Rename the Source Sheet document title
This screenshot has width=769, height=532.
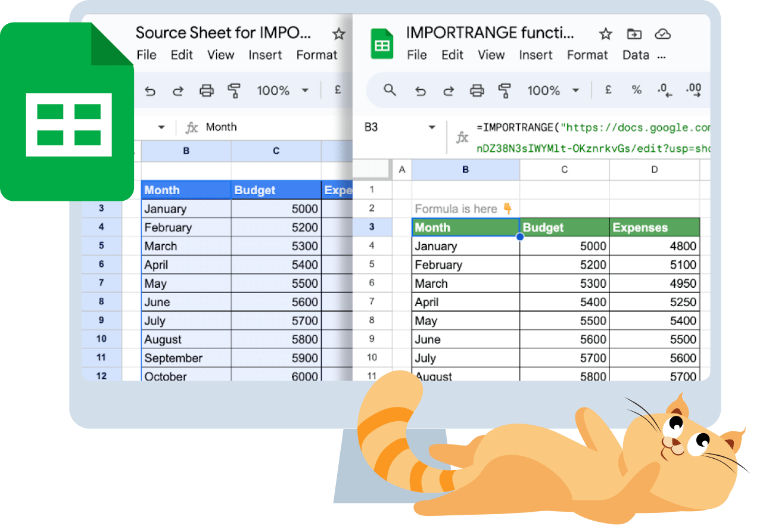(223, 32)
